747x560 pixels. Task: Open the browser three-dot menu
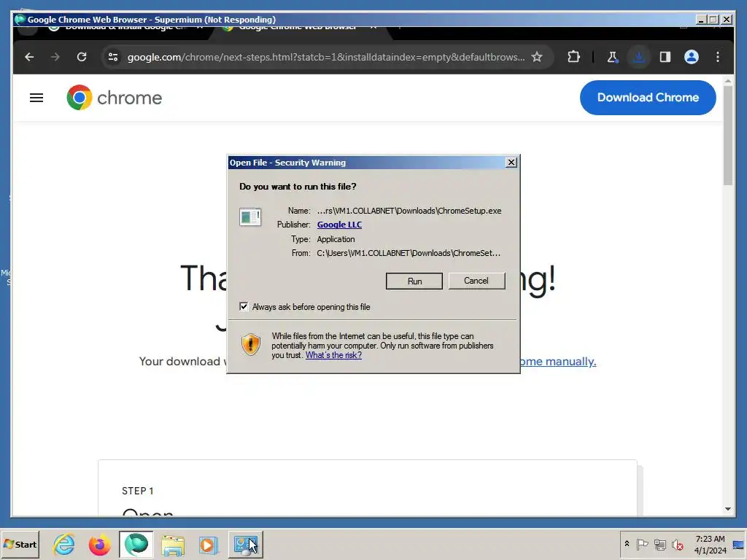(x=718, y=57)
